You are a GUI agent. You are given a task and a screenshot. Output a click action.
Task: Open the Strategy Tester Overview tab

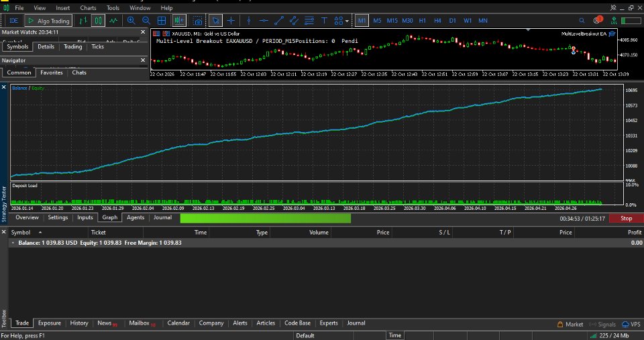click(27, 218)
